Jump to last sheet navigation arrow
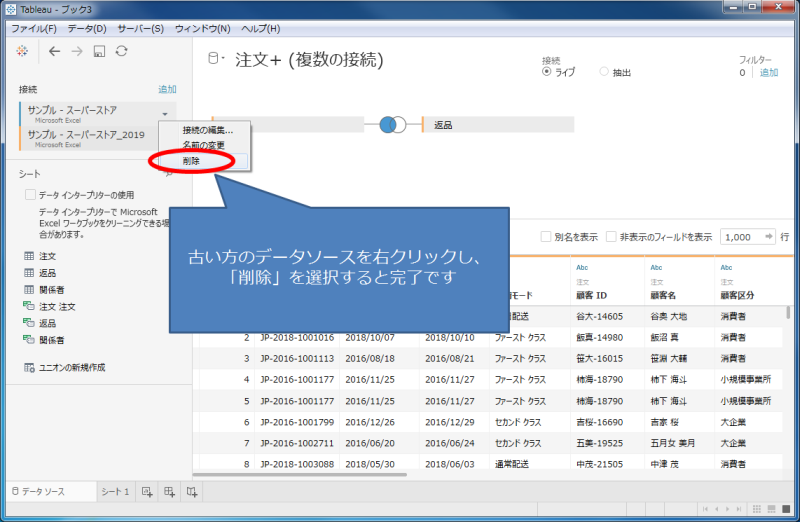 (738, 509)
